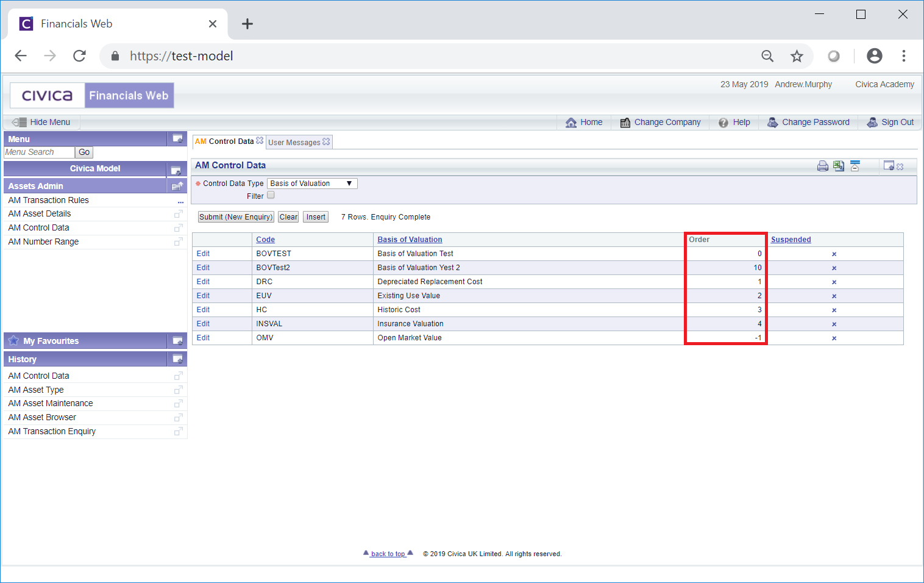The width and height of the screenshot is (924, 583).
Task: Sort by the Code column header
Action: 266,240
